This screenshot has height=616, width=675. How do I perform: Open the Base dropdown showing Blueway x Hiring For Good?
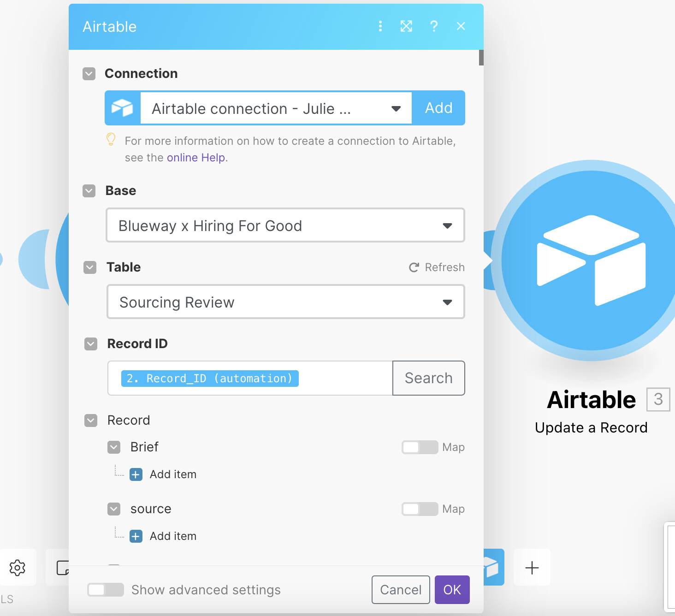(x=285, y=225)
